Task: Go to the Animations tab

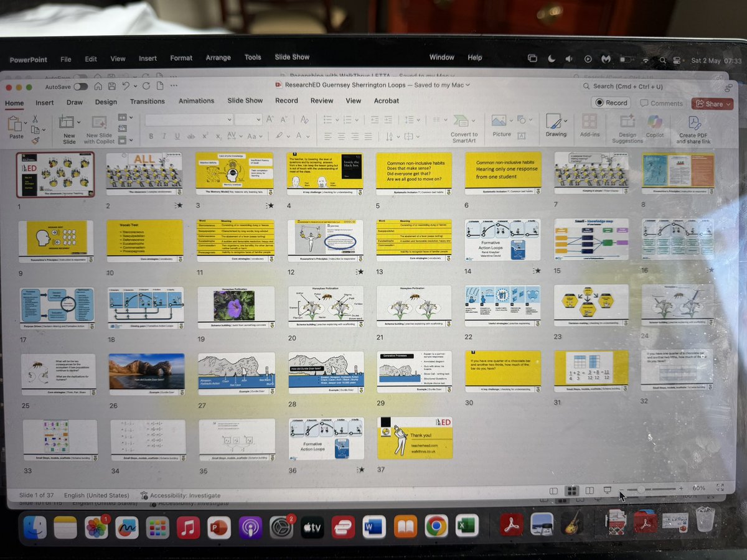Action: click(196, 101)
